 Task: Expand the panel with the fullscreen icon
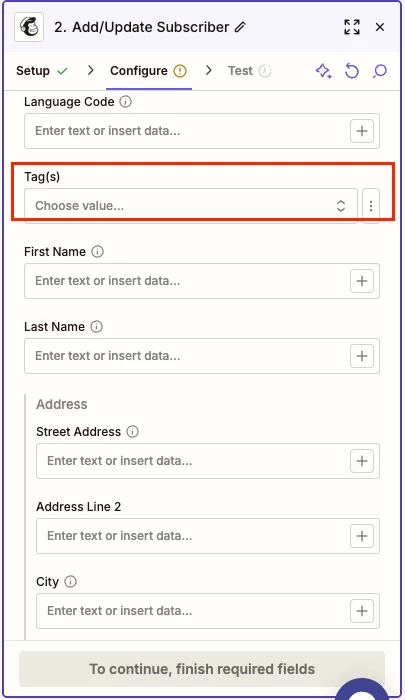352,27
